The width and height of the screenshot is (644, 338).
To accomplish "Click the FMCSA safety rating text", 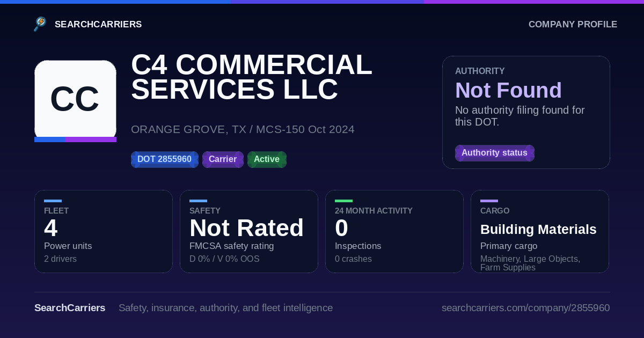I will (x=231, y=246).
